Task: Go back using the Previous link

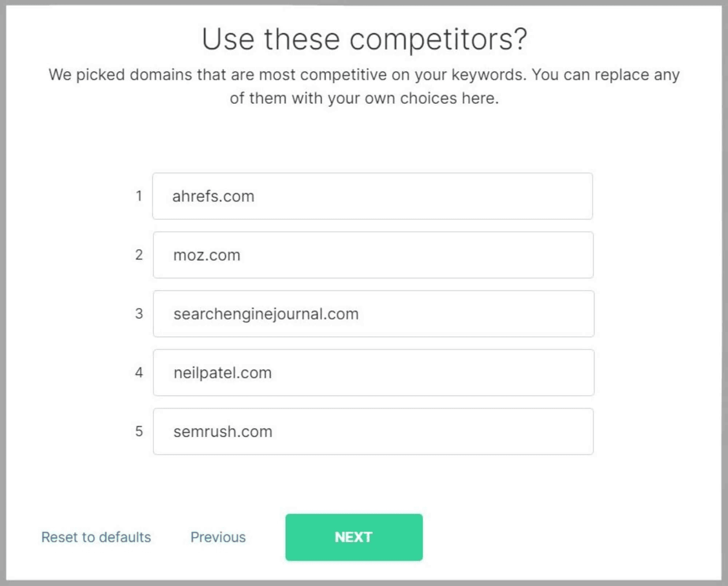Action: pos(217,537)
